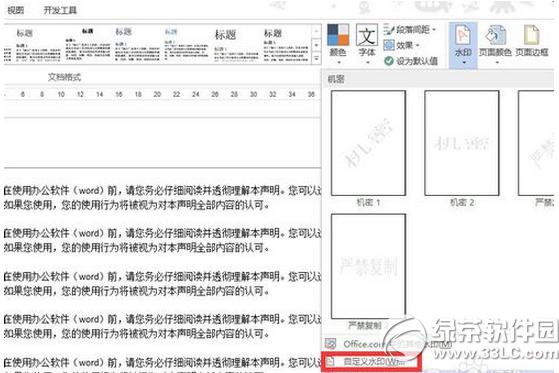This screenshot has width=559, height=373.
Task: Click ruler mark 20
Action: [157, 94]
